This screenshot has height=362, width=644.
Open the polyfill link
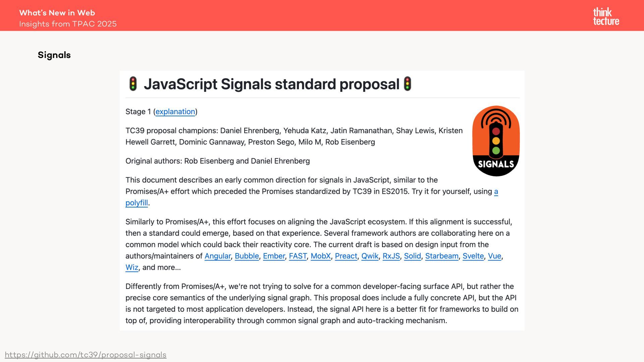137,203
